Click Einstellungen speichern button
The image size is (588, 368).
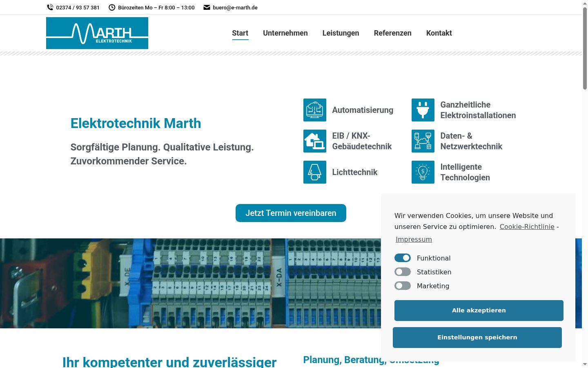pos(477,337)
